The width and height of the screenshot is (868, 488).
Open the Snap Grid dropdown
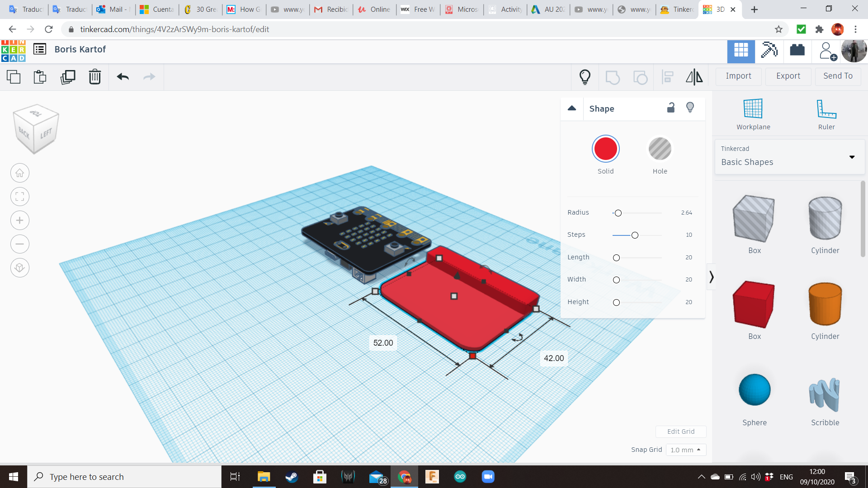(x=686, y=450)
